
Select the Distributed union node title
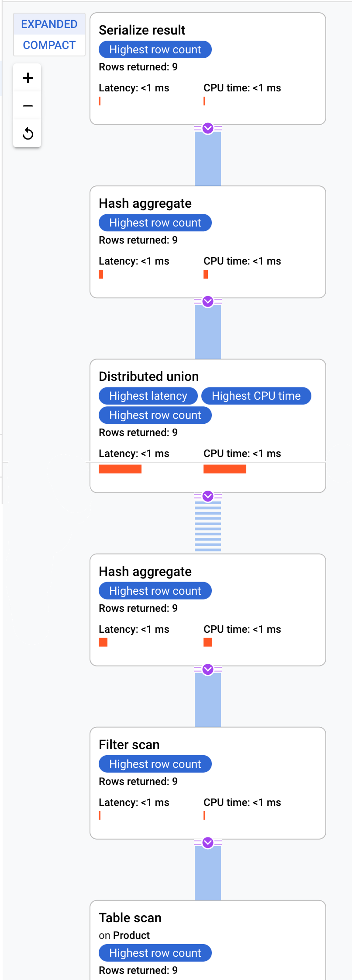pyautogui.click(x=148, y=377)
